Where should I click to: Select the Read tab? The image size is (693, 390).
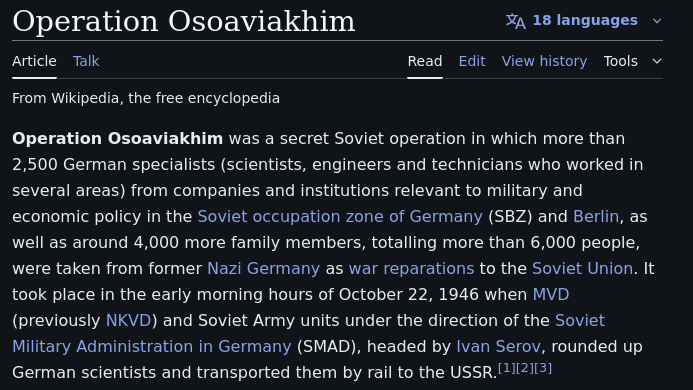(x=425, y=61)
